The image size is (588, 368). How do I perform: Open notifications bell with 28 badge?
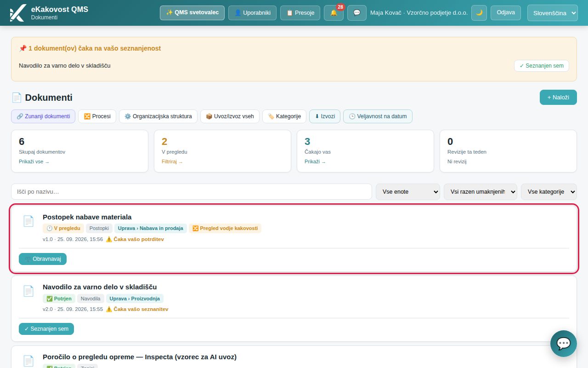334,13
